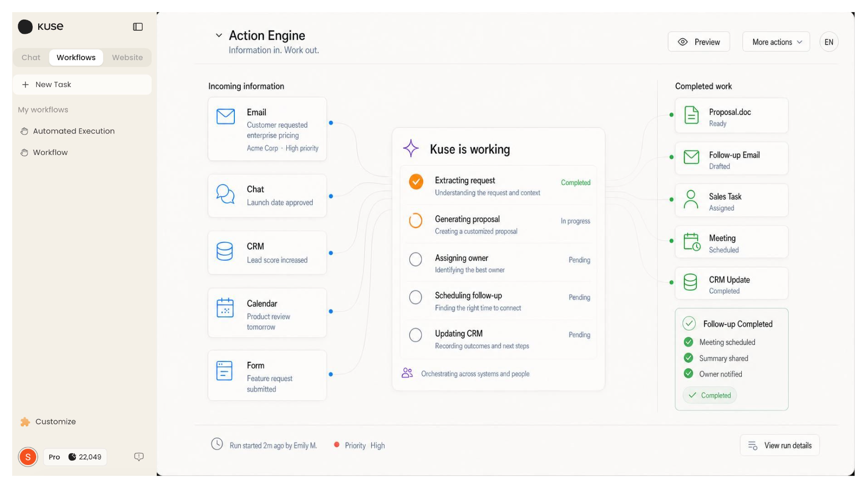
Task: Click the plus icon beside New Task
Action: click(25, 85)
